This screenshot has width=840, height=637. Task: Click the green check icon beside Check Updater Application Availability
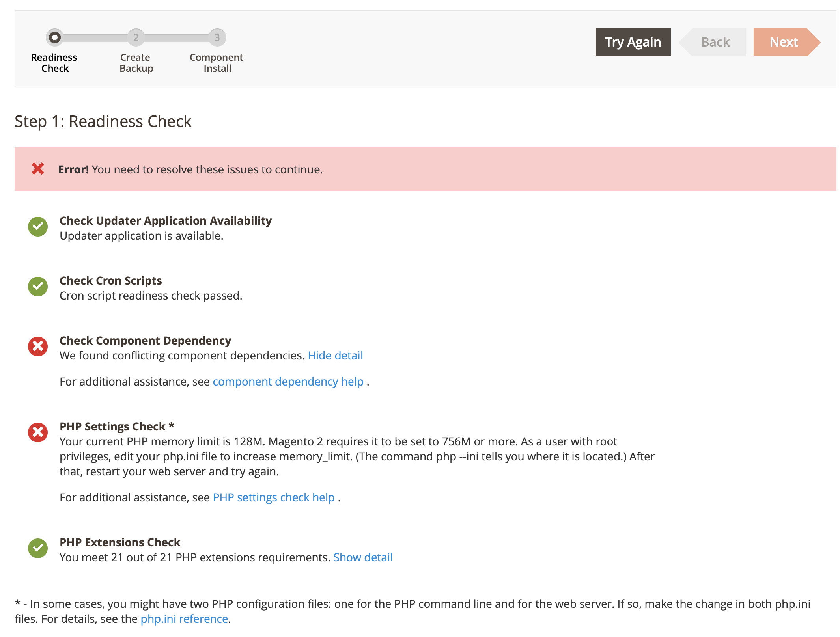[38, 227]
